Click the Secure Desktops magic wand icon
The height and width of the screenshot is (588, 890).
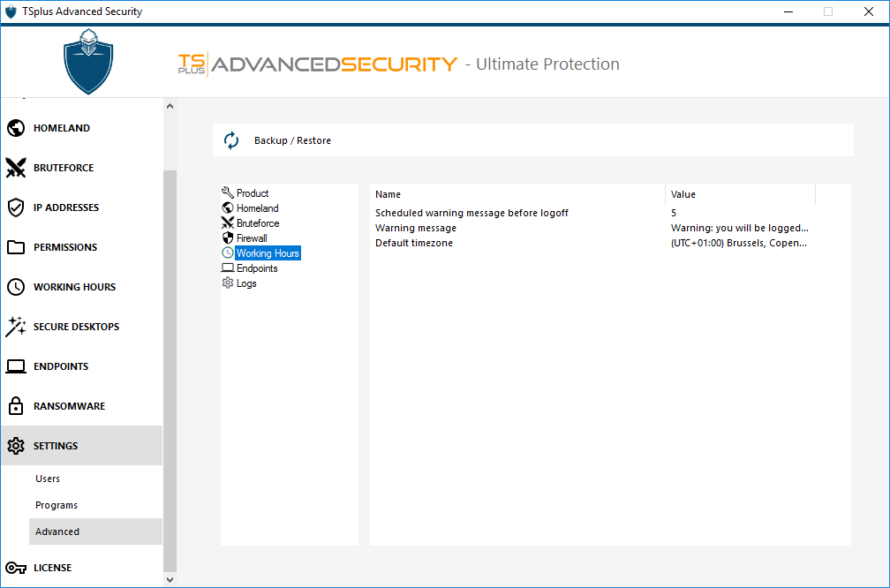coord(15,327)
